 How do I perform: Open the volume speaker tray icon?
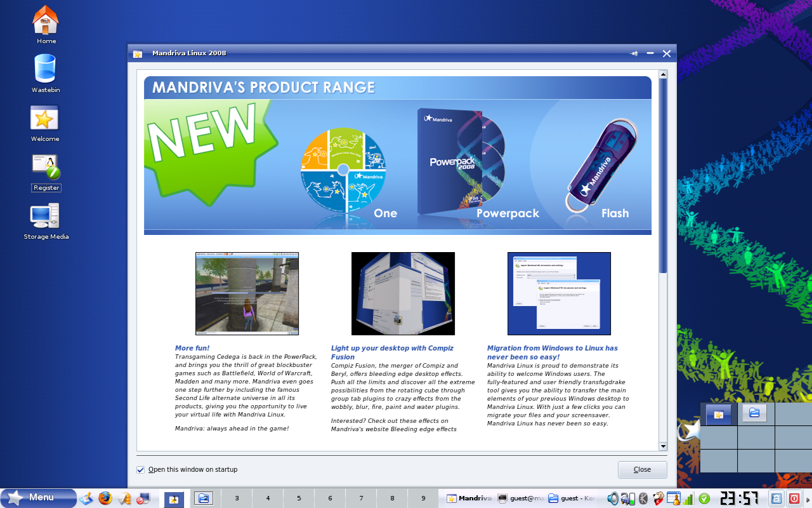(613, 498)
